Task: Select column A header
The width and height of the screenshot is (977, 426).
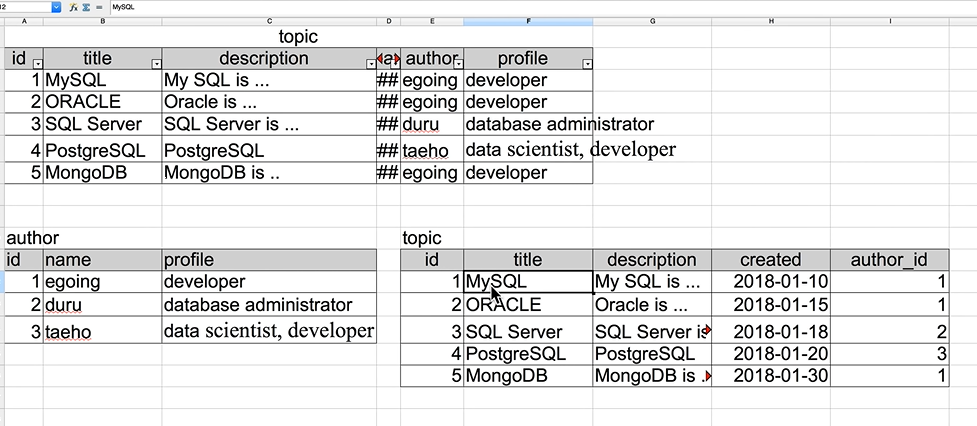Action: tap(24, 21)
